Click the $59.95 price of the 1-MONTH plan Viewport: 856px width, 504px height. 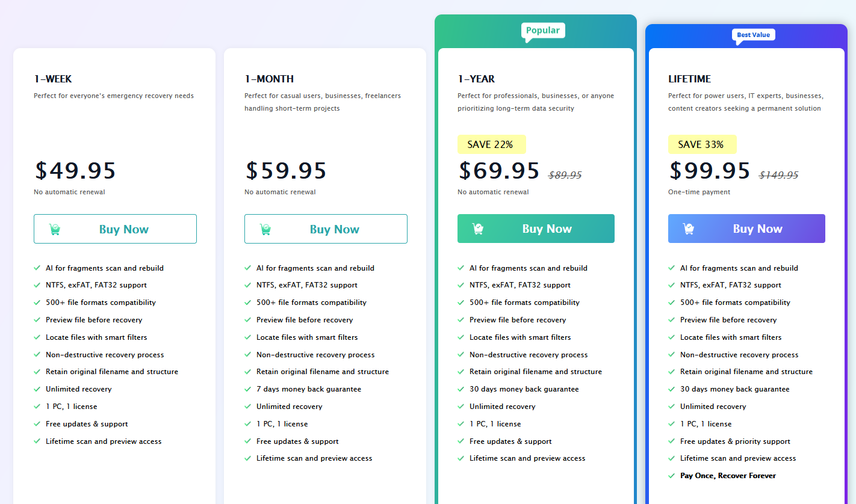point(286,171)
